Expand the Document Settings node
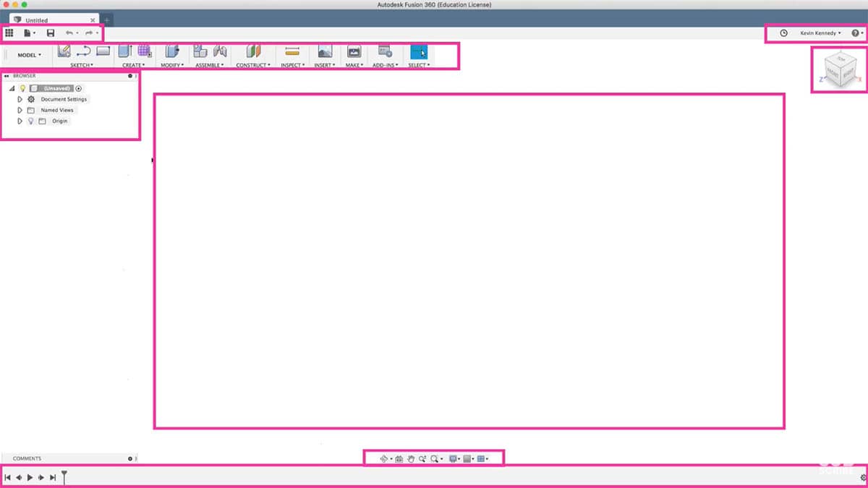The image size is (868, 488). point(20,99)
